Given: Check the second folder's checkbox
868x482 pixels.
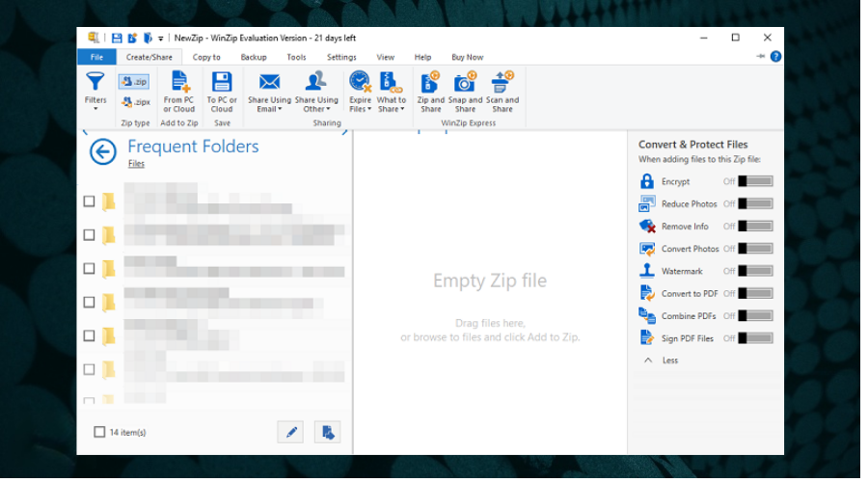Looking at the screenshot, I should pos(89,235).
